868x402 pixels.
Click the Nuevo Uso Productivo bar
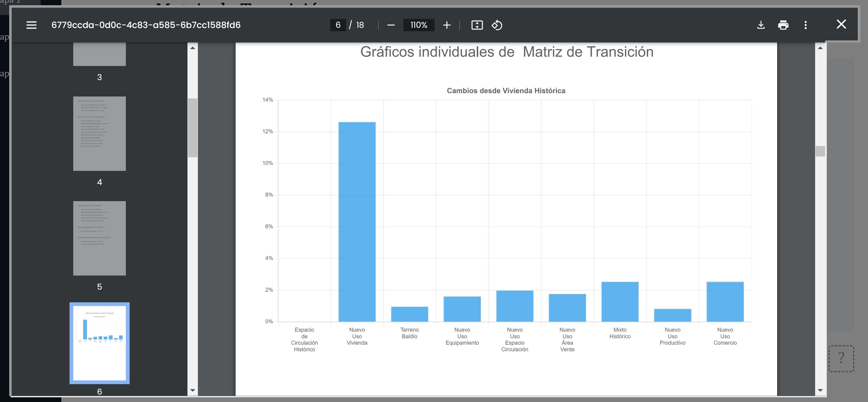[672, 315]
